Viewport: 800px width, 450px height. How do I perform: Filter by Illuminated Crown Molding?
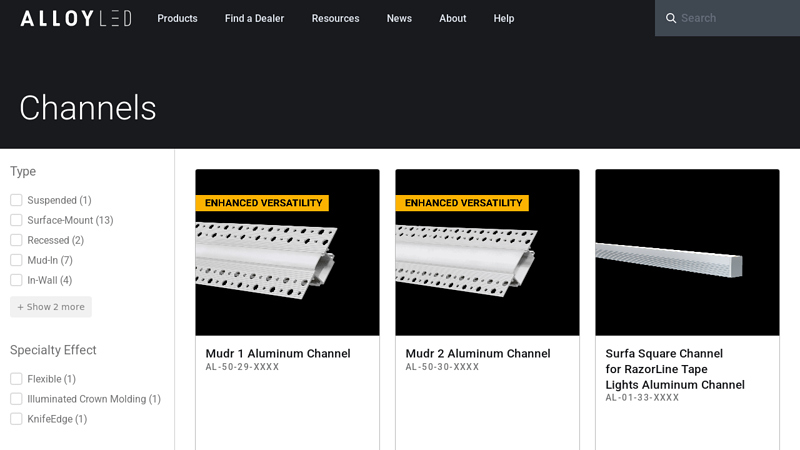pyautogui.click(x=16, y=399)
